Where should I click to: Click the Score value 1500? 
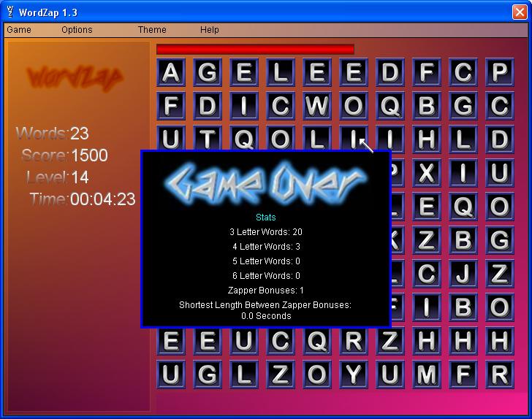pos(90,155)
